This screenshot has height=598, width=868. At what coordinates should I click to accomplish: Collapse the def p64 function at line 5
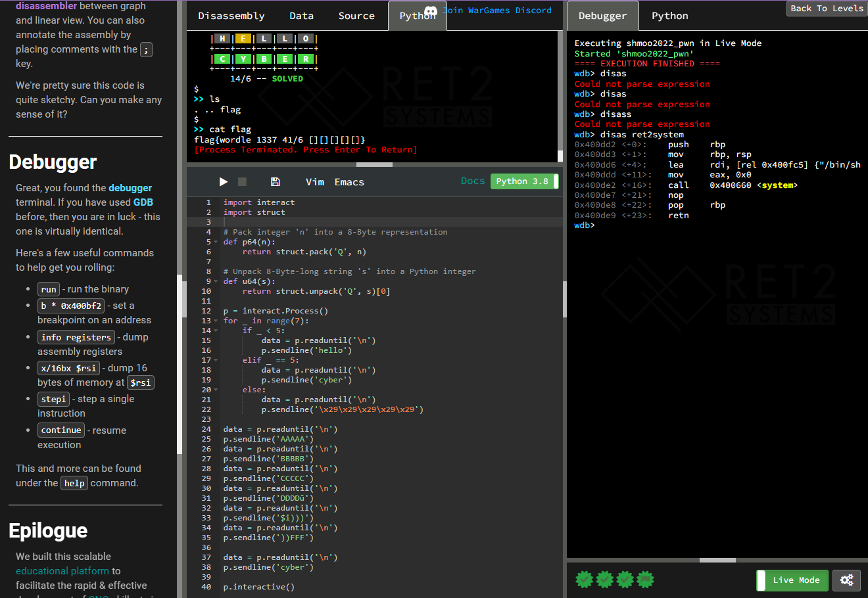216,242
